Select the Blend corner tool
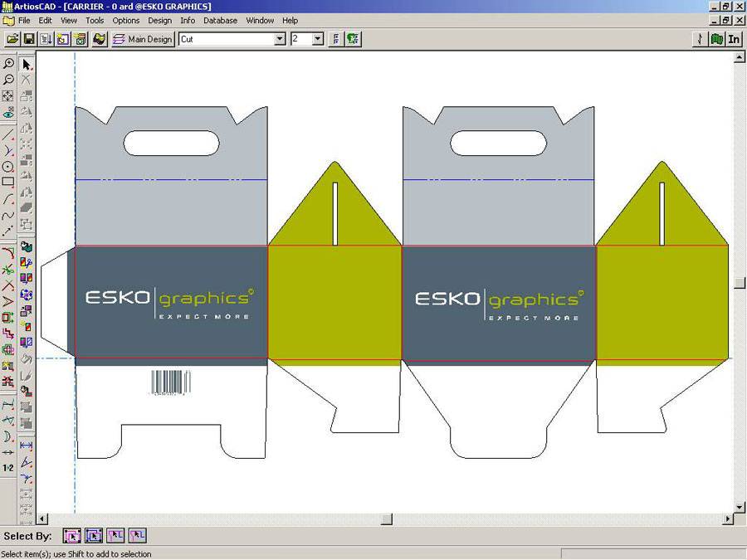Screen dimensions: 747x560 click(x=8, y=253)
